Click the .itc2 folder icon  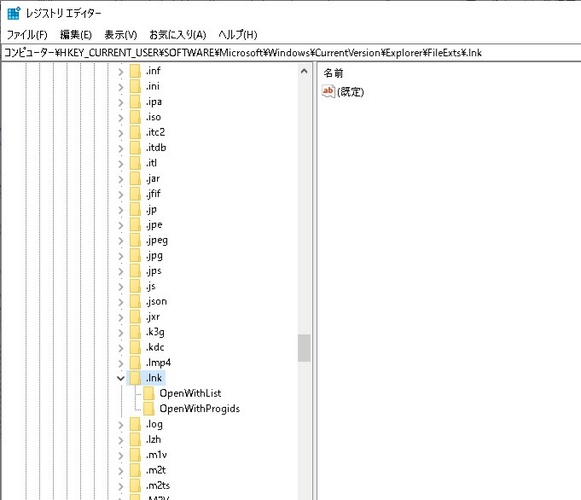click(x=135, y=132)
